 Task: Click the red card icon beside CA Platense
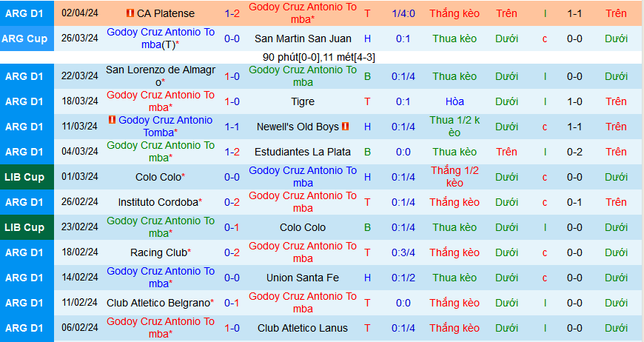click(130, 13)
